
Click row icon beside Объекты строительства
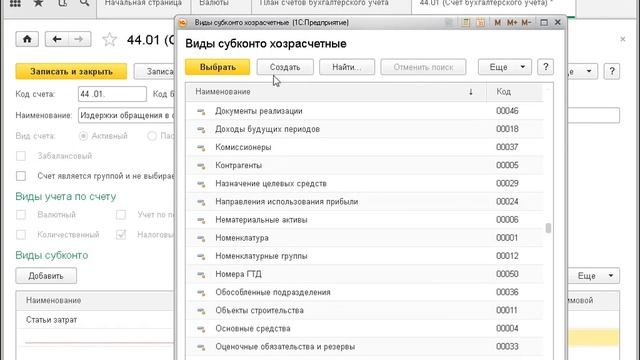click(x=201, y=311)
